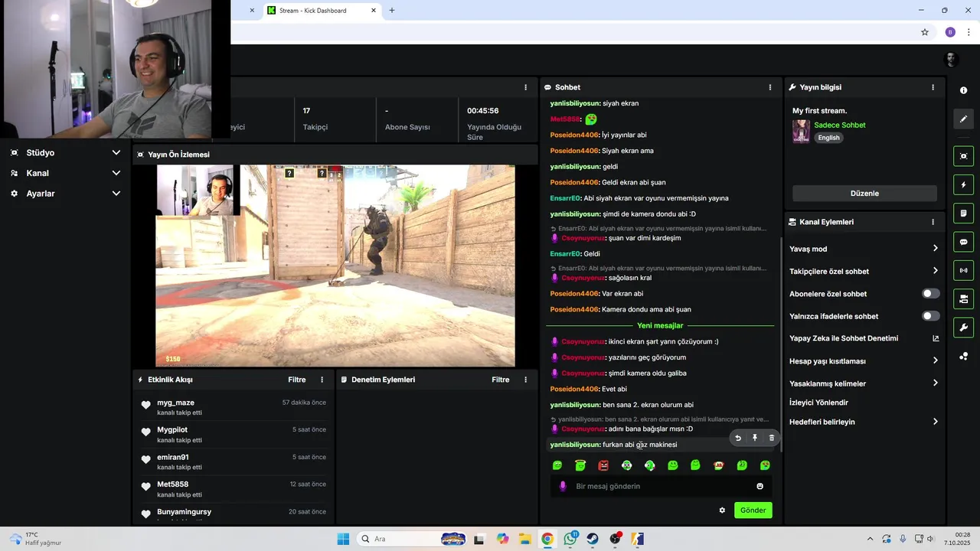Image resolution: width=980 pixels, height=551 pixels.
Task: Click the pencil edit icon in right sidebar
Action: [x=963, y=119]
